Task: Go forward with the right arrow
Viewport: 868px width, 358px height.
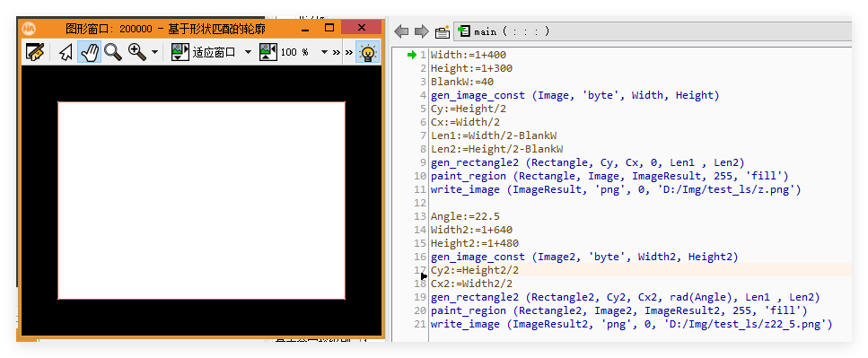Action: [422, 31]
